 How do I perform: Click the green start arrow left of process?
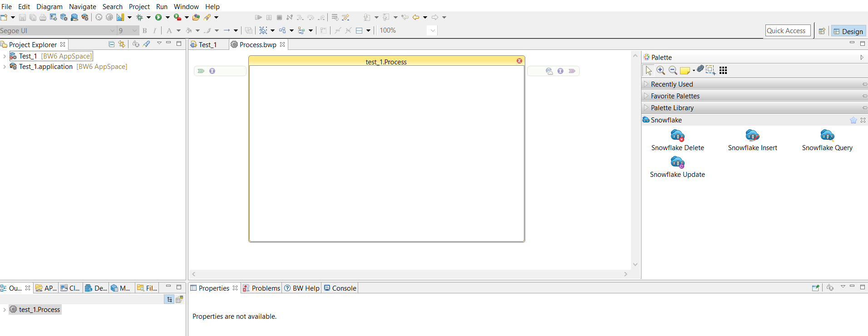tap(201, 71)
